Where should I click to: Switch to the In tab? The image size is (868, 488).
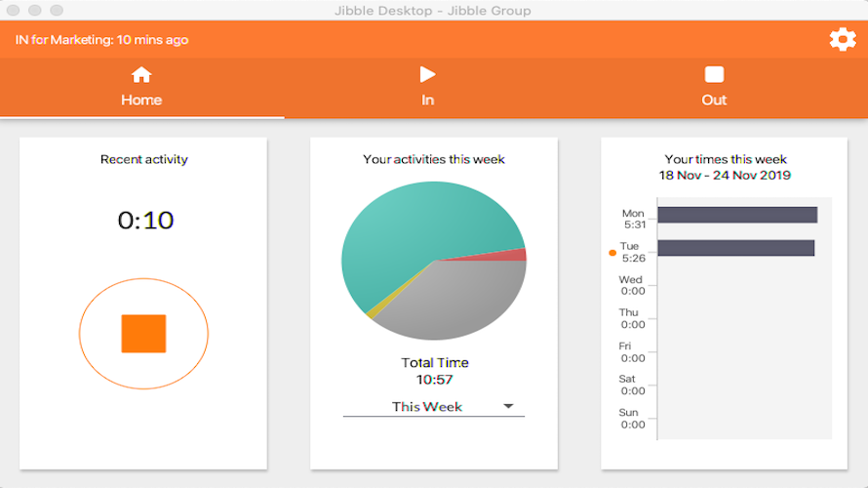coord(427,88)
